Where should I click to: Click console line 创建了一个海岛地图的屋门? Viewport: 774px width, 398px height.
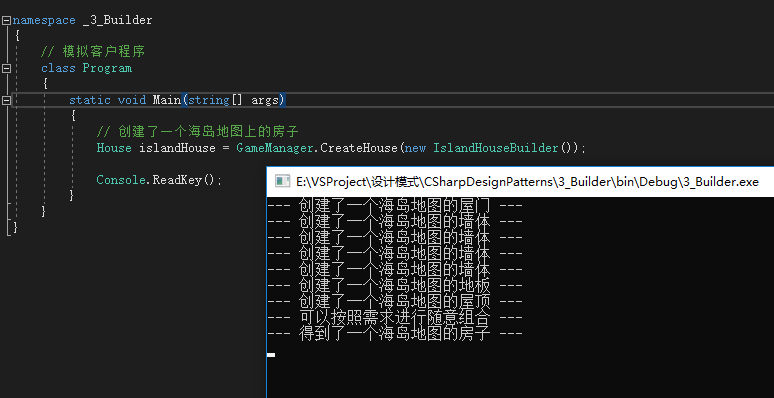pos(394,205)
